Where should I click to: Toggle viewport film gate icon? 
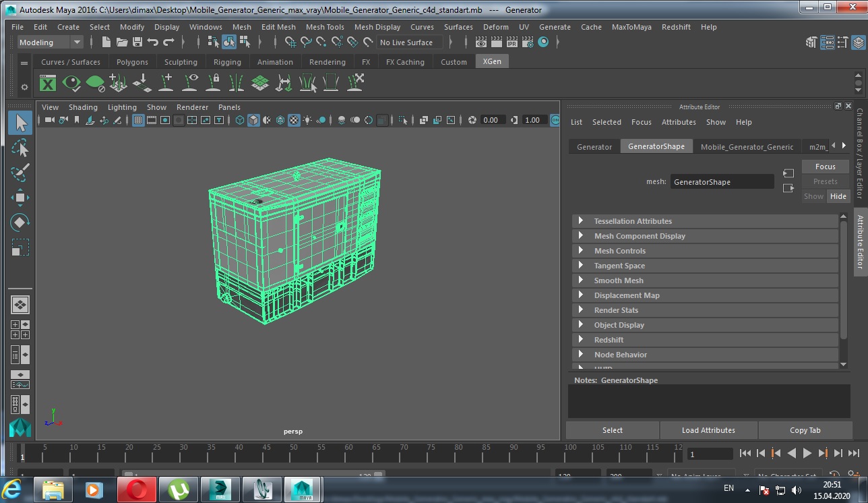[x=152, y=120]
